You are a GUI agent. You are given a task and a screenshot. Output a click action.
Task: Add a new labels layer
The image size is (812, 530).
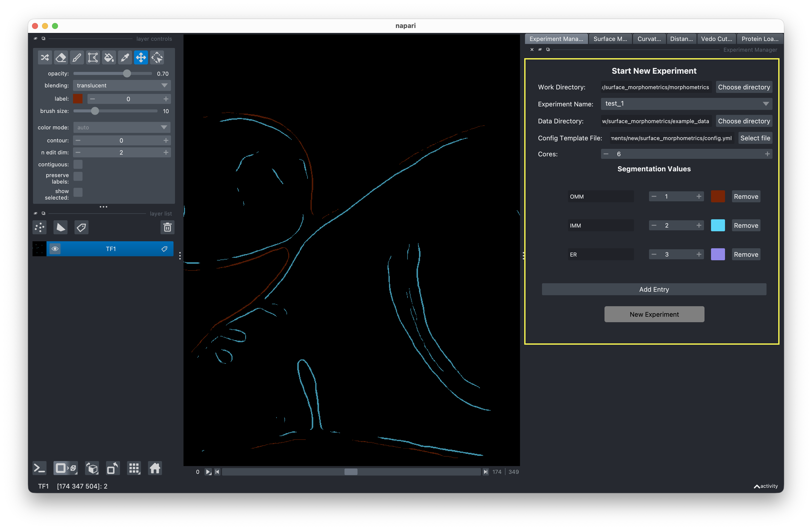[81, 227]
